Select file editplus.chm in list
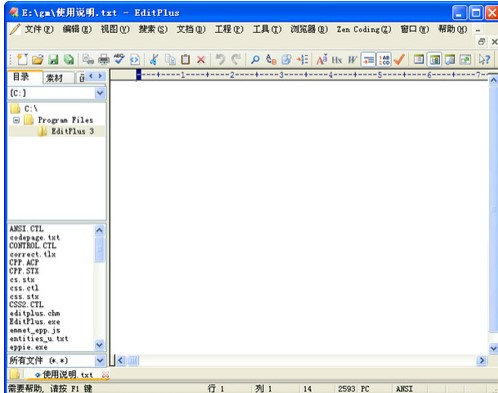The width and height of the screenshot is (498, 393). click(x=35, y=313)
